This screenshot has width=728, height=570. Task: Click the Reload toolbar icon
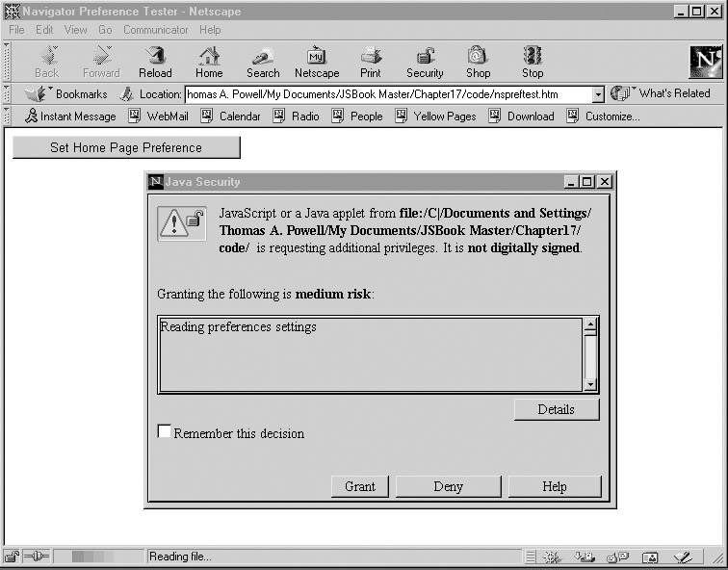[154, 62]
